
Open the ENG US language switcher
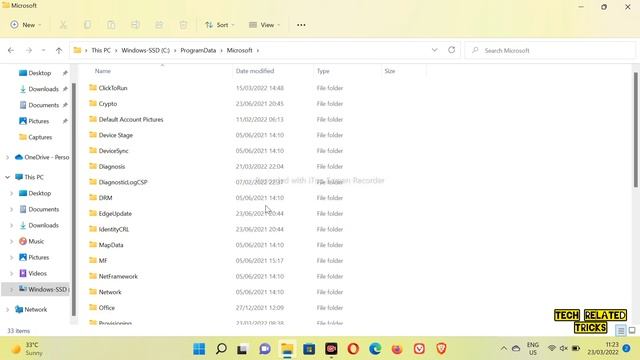533,349
